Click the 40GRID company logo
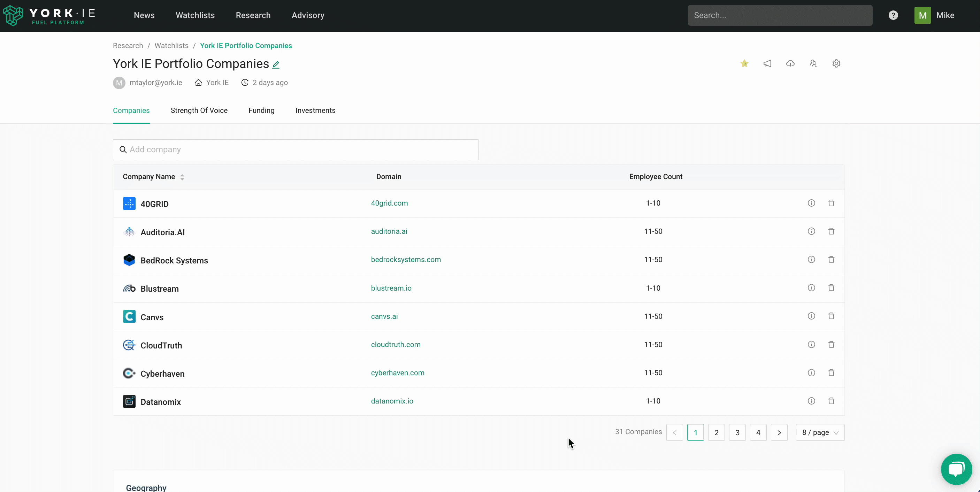The height and width of the screenshot is (492, 980). [129, 203]
